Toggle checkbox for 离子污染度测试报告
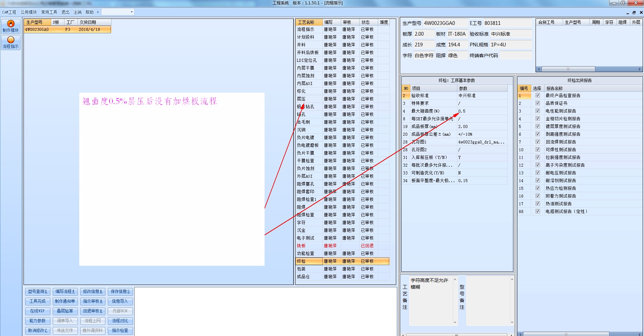Screen dimensions: 644x336 coord(538,165)
